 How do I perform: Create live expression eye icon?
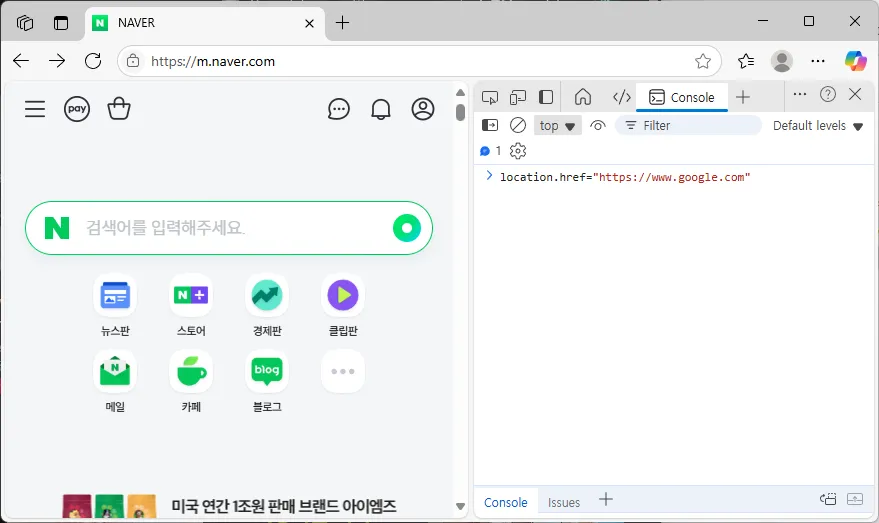pyautogui.click(x=598, y=126)
